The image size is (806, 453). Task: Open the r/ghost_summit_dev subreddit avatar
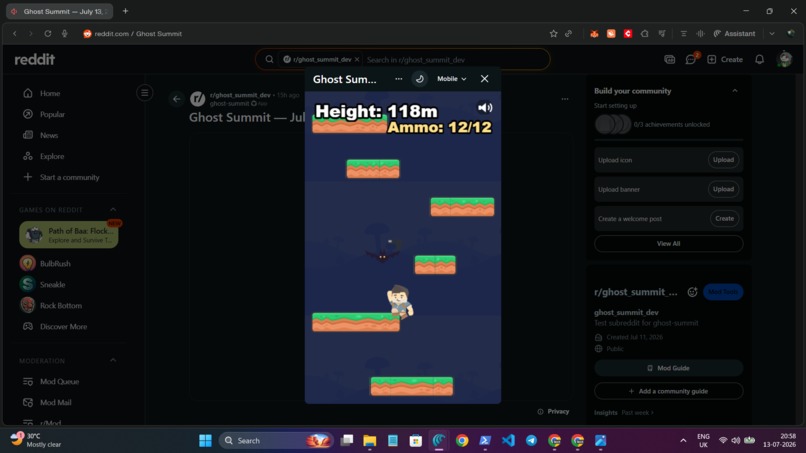pyautogui.click(x=197, y=99)
